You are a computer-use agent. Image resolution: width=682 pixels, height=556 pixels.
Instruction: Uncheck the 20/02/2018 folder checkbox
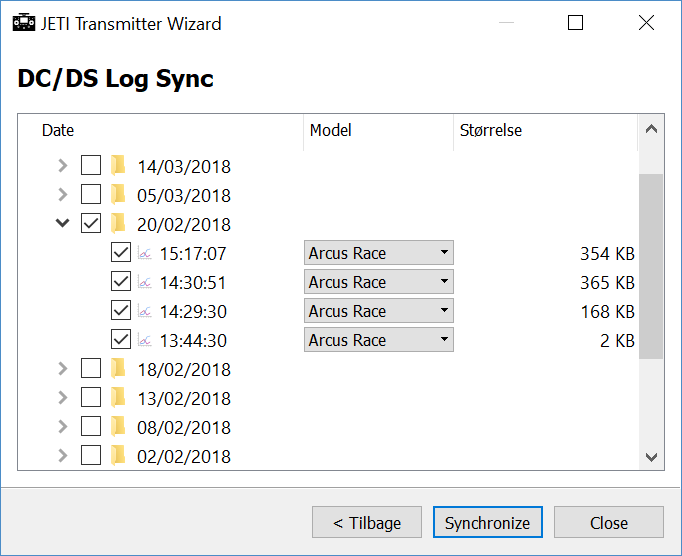(x=91, y=223)
